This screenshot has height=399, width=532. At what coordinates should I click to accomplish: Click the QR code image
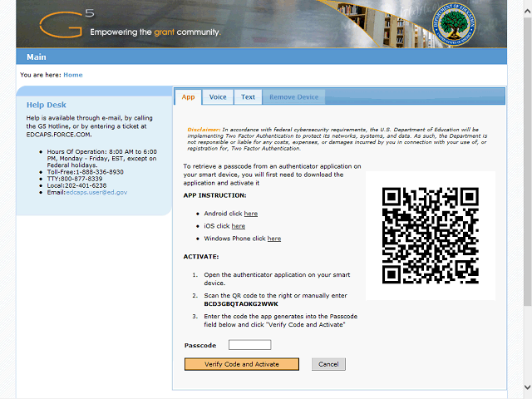pos(431,236)
